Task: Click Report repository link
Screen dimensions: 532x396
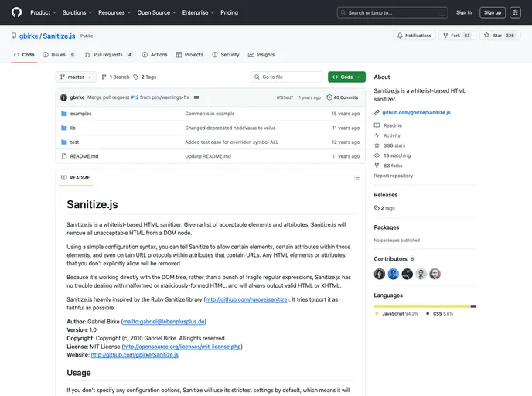Action: coord(394,176)
